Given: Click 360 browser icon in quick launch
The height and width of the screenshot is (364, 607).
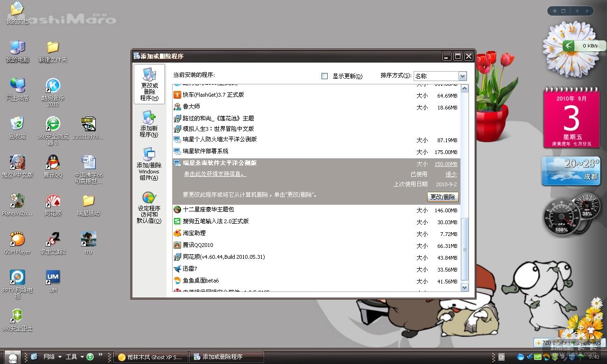Looking at the screenshot, I should [x=90, y=357].
